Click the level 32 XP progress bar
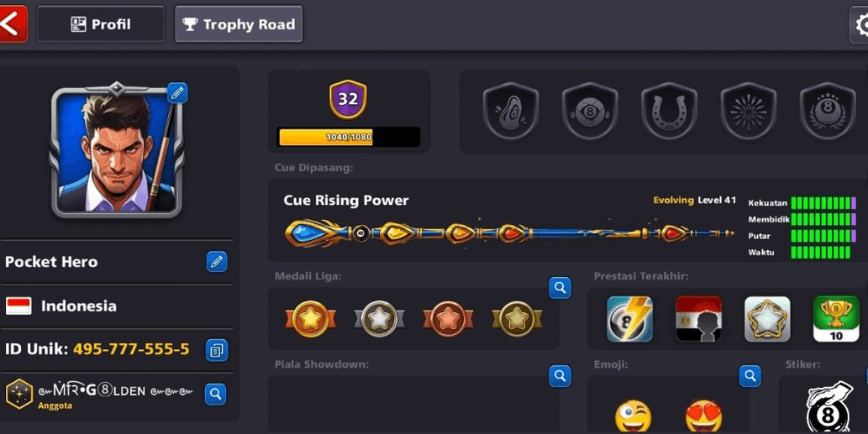This screenshot has height=434, width=868. click(x=348, y=137)
